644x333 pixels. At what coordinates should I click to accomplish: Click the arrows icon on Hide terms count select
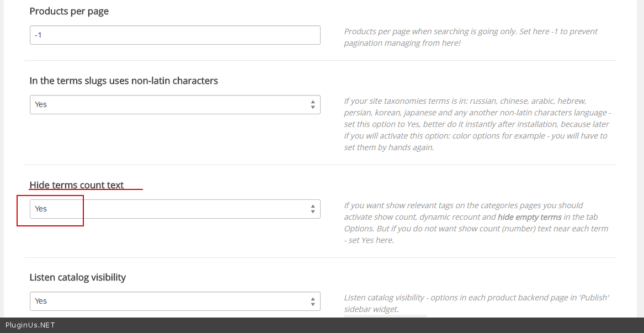click(313, 209)
